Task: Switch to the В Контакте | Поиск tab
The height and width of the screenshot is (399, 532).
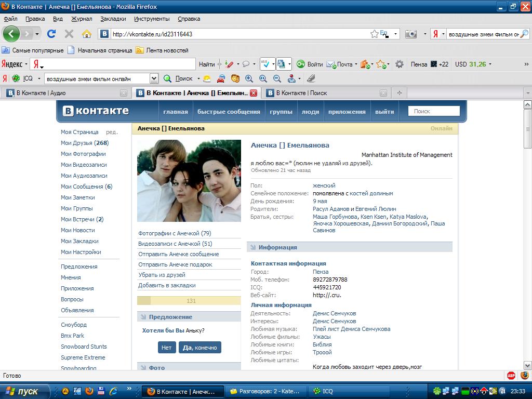Action: pyautogui.click(x=326, y=93)
